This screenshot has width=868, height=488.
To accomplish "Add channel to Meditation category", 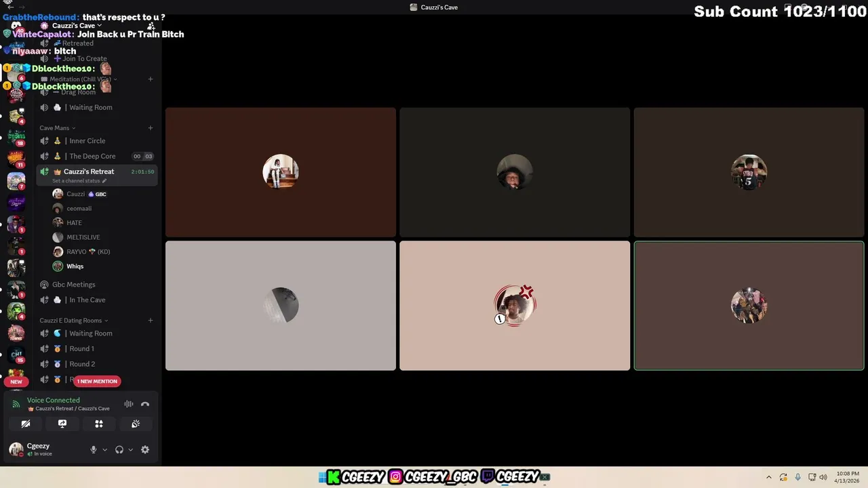I will click(x=151, y=79).
